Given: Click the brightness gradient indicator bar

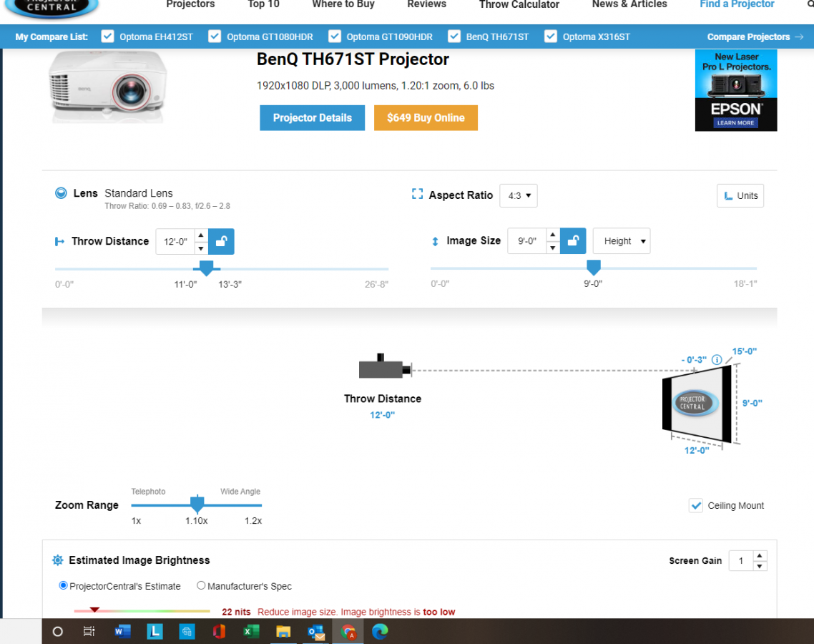Looking at the screenshot, I should point(142,611).
